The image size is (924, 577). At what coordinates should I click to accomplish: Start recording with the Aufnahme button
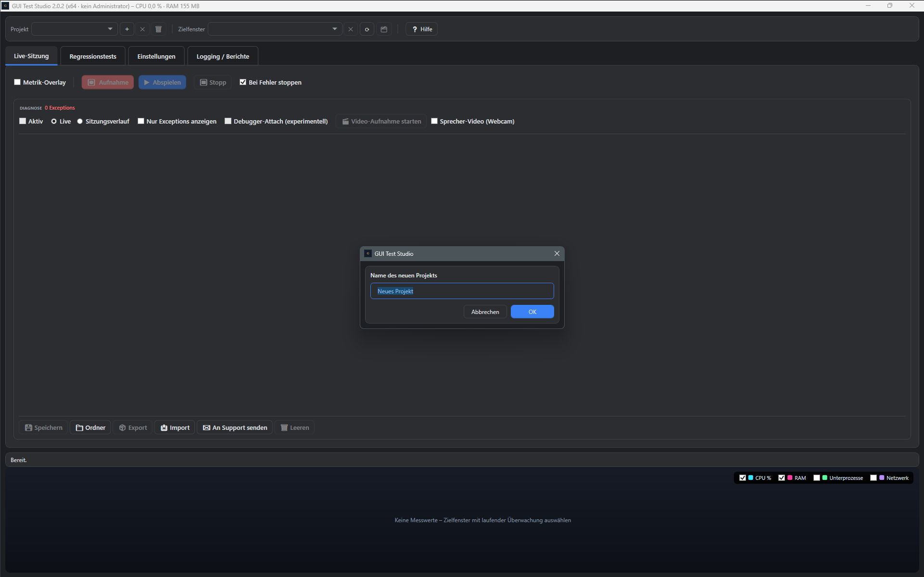coord(108,82)
